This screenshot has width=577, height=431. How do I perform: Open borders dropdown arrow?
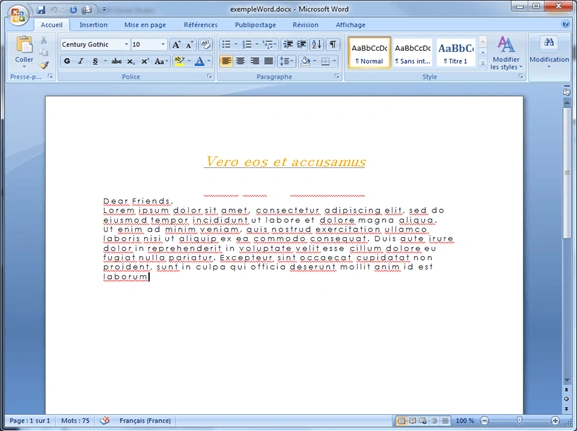pos(334,61)
